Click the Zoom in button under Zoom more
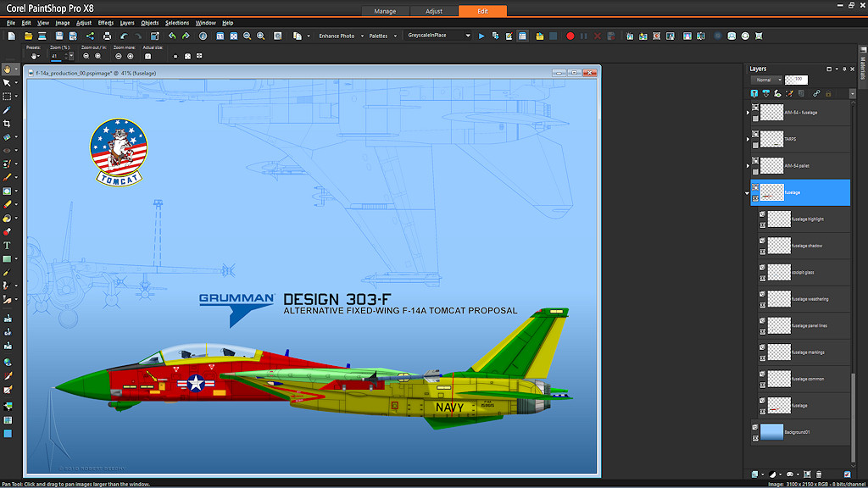Screen dimensions: 868x488 click(131, 56)
